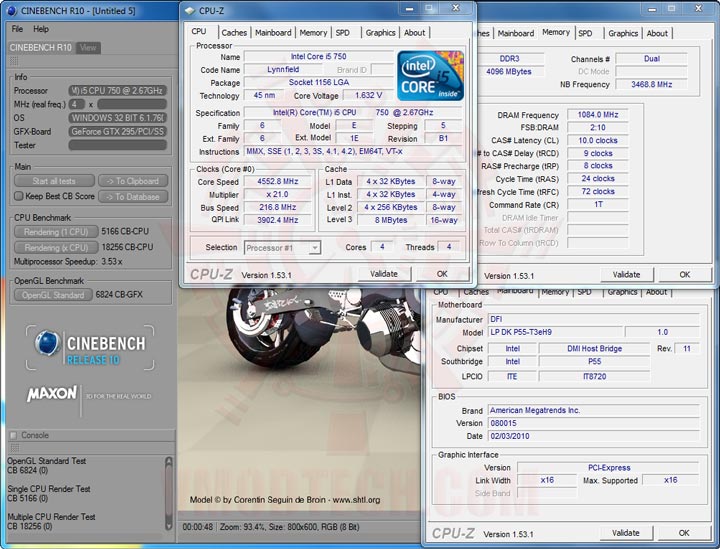
Task: Switch to the Mainboard tab in front CPU-Z
Action: click(273, 32)
